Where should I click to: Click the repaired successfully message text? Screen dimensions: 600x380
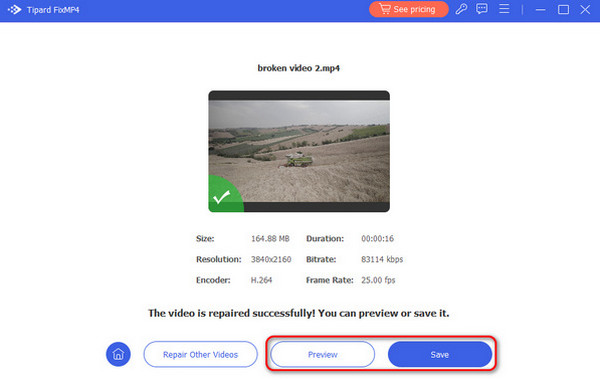[299, 313]
